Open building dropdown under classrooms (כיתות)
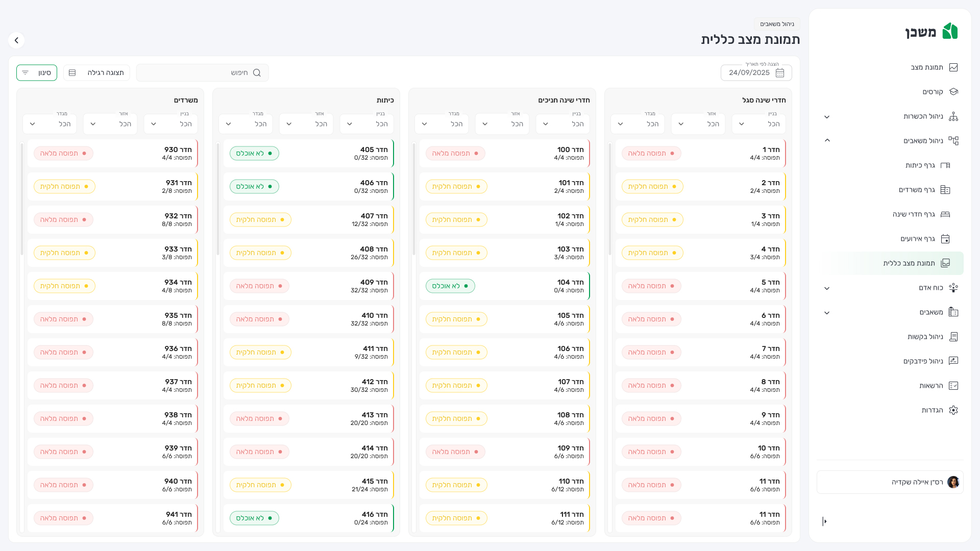This screenshot has width=980, height=551. 366,124
